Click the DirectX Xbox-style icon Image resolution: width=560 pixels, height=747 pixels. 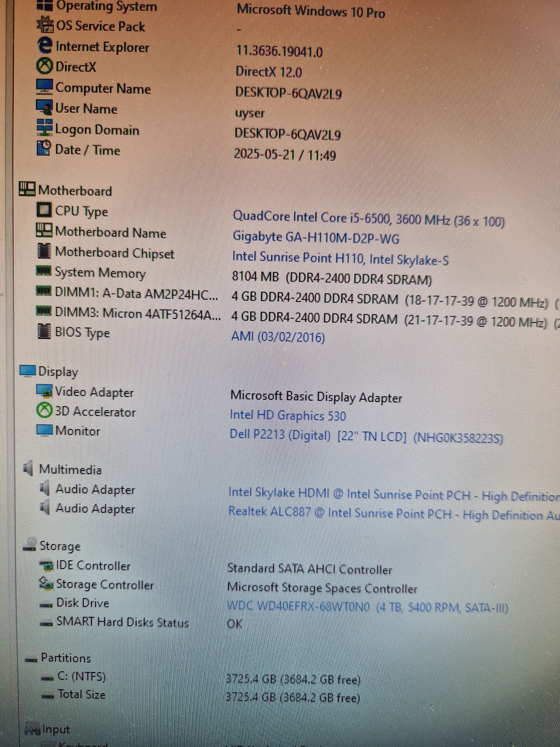45,66
